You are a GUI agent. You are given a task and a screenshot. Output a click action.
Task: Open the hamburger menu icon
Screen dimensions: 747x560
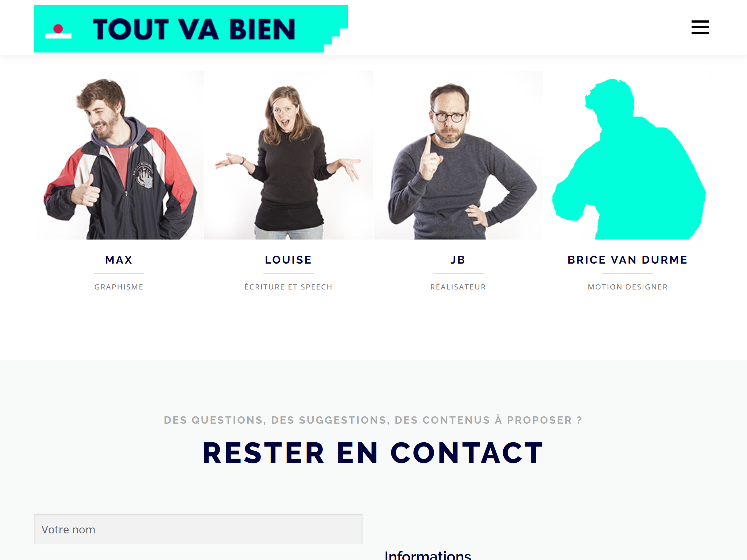coord(700,27)
